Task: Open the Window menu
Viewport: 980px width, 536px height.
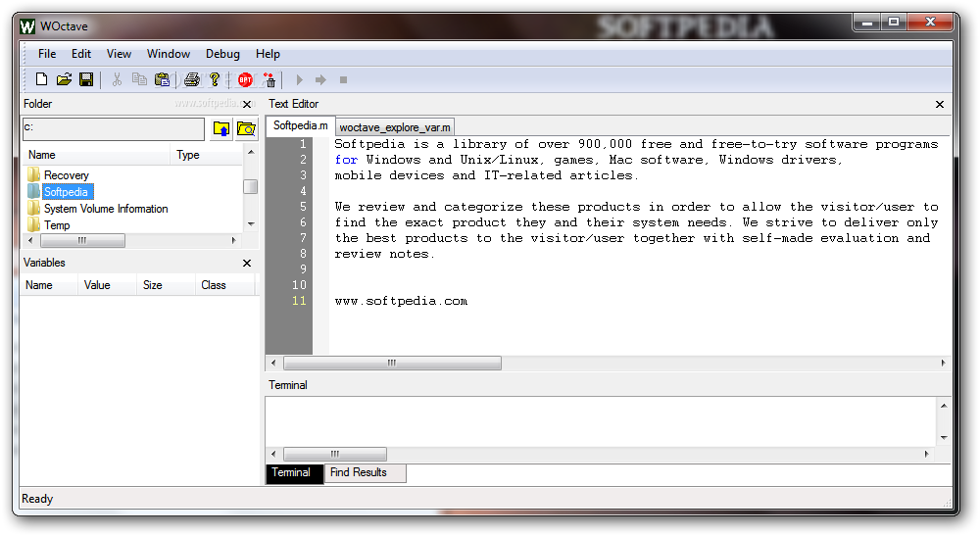Action: coord(169,54)
